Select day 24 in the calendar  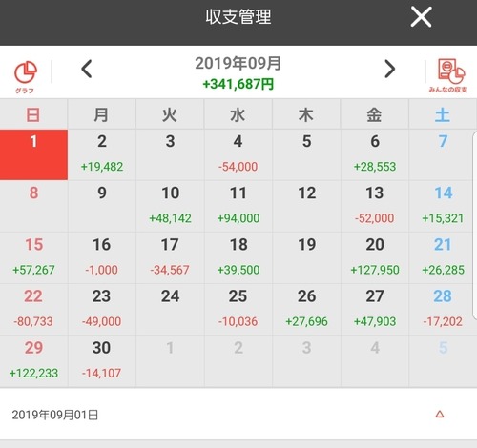click(x=170, y=310)
